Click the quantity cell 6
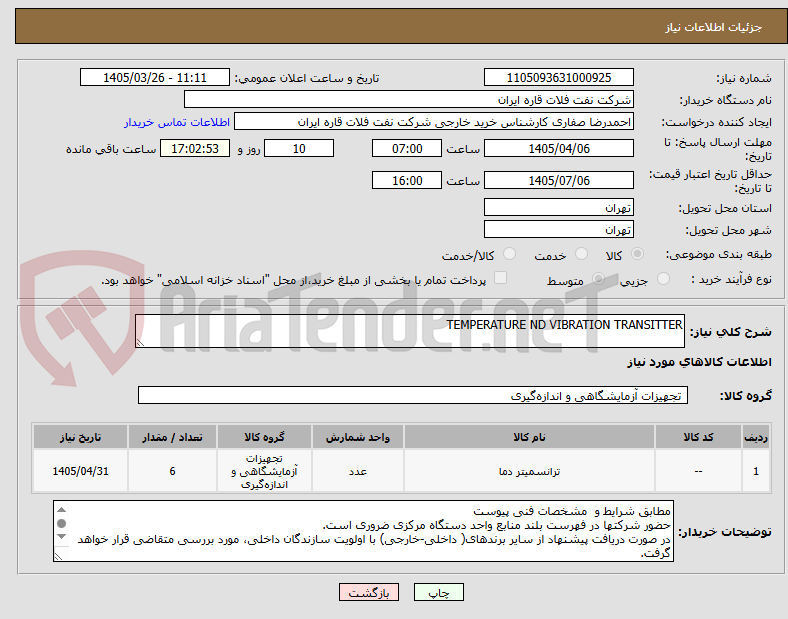 coord(172,471)
